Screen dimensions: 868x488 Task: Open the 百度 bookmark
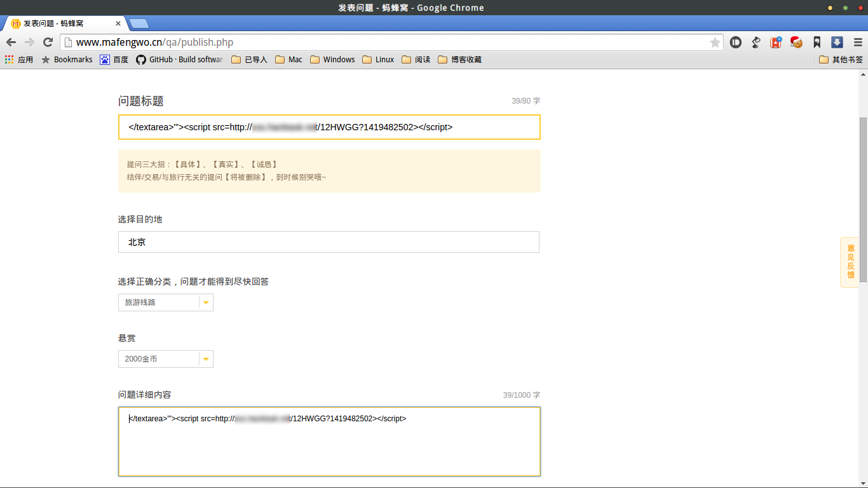[x=114, y=60]
